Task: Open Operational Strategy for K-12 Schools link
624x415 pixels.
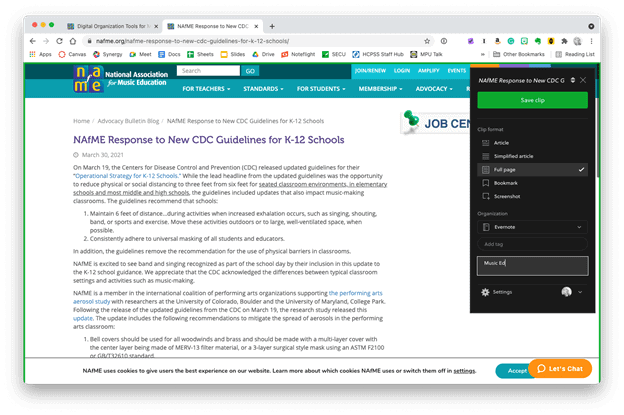Action: (127, 176)
